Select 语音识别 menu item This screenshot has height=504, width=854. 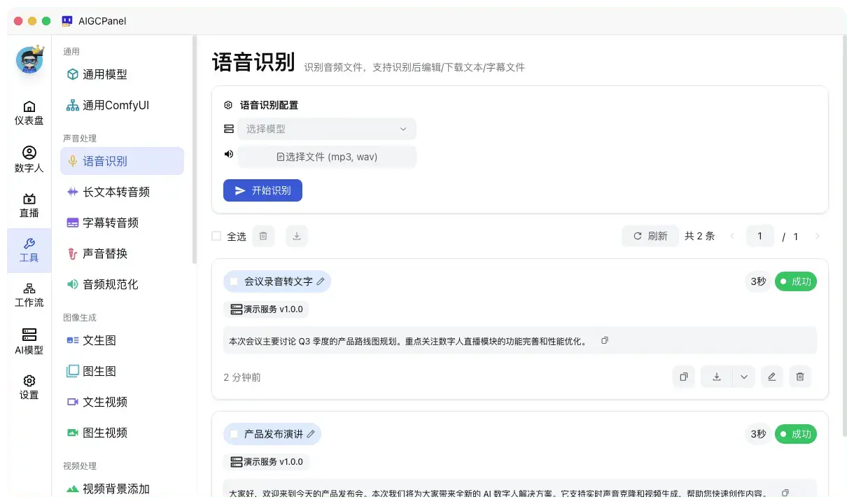tap(122, 161)
